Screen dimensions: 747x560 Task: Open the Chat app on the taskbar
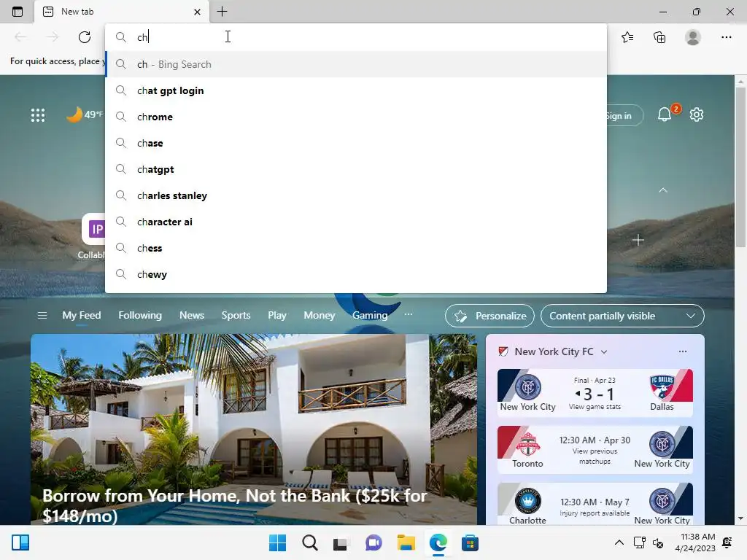click(x=373, y=542)
